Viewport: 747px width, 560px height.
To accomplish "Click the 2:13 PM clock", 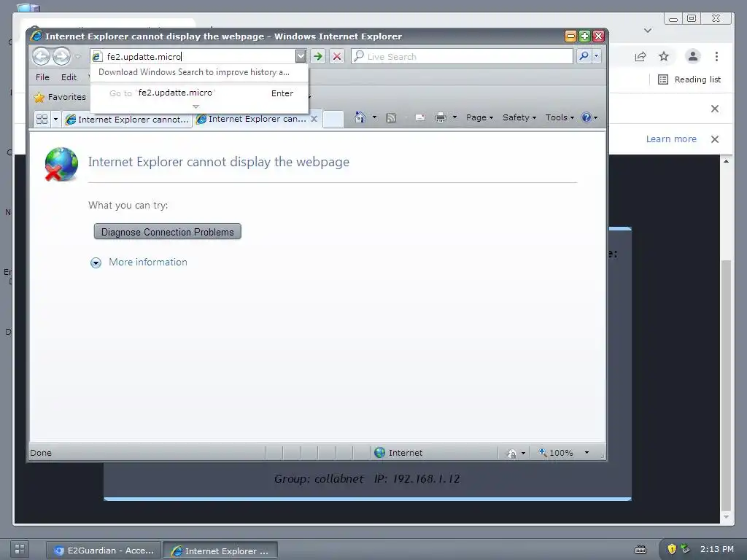I will pyautogui.click(x=716, y=549).
